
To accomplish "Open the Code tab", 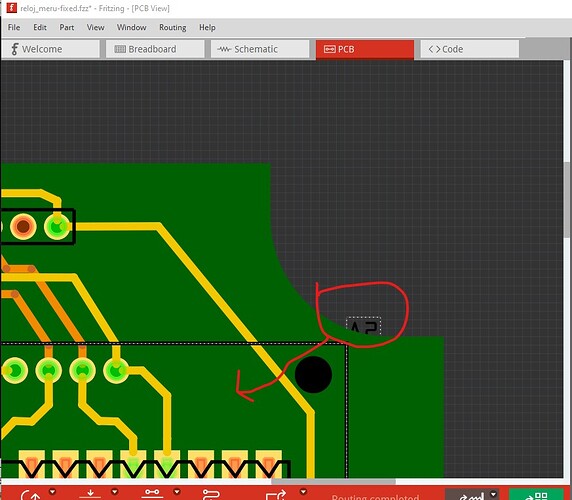I will coord(469,49).
